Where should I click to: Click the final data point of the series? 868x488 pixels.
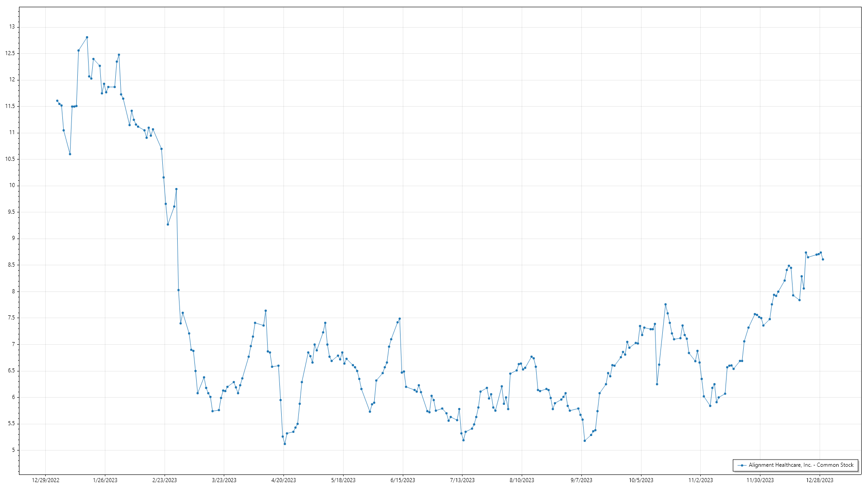point(823,259)
